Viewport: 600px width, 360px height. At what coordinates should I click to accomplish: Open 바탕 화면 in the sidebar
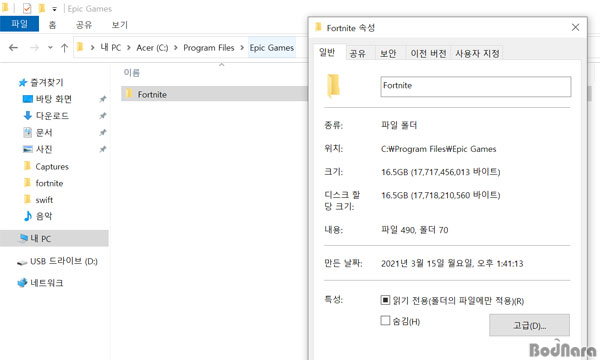pyautogui.click(x=47, y=99)
